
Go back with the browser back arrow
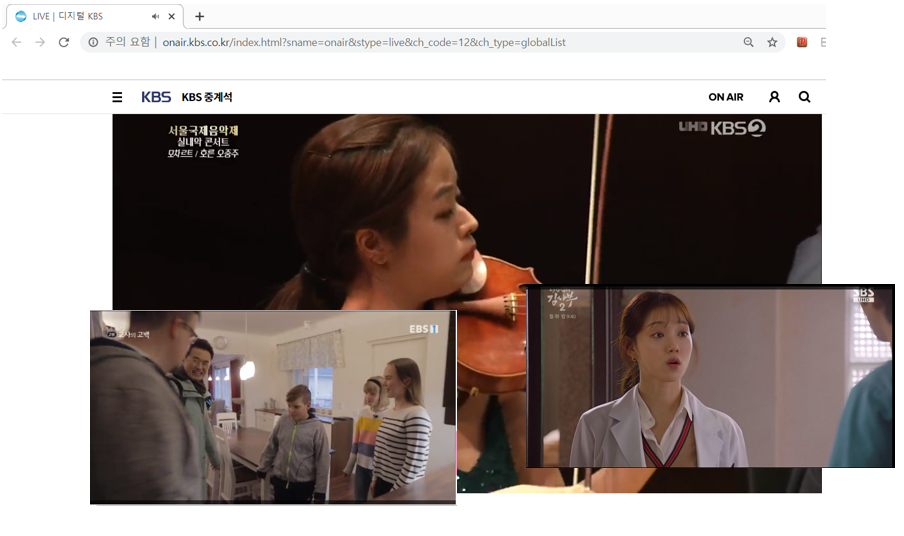click(17, 42)
